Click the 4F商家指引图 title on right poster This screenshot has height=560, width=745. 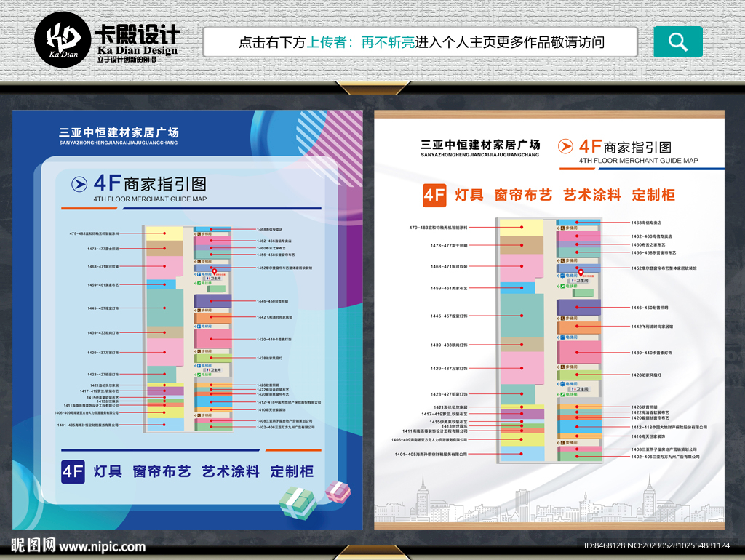coord(625,147)
